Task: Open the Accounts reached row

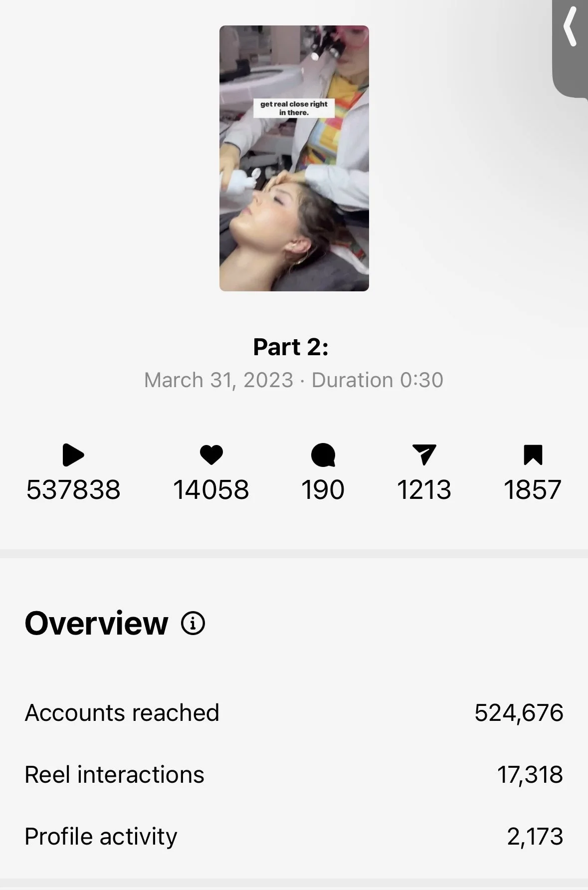Action: pos(294,712)
